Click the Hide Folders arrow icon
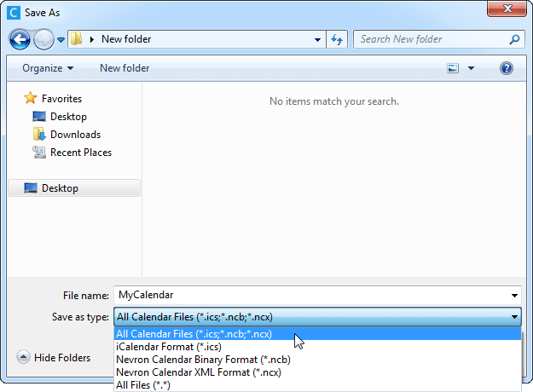Viewport: 533px width, 392px height. tap(22, 358)
